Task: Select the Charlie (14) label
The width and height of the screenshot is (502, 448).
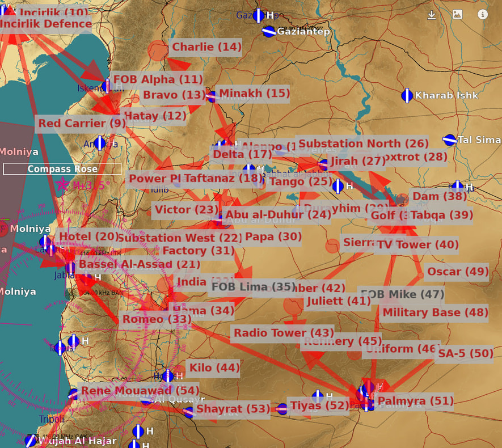Action: click(206, 47)
